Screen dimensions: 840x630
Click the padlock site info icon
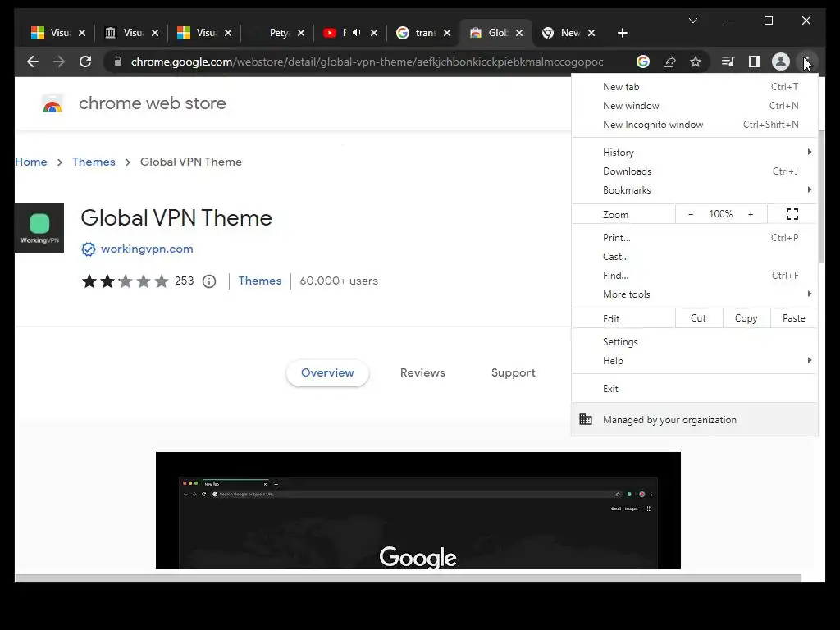pos(118,62)
